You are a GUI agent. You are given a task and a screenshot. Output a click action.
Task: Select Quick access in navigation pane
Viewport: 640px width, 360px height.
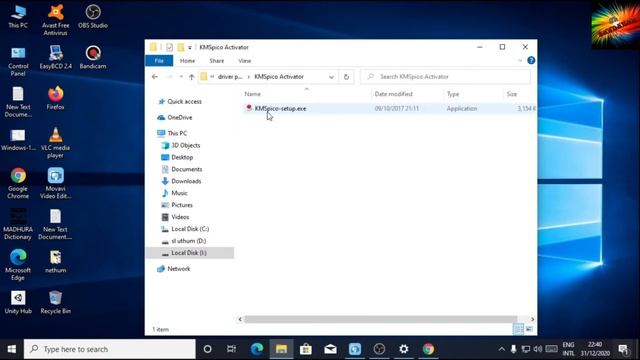pos(184,102)
